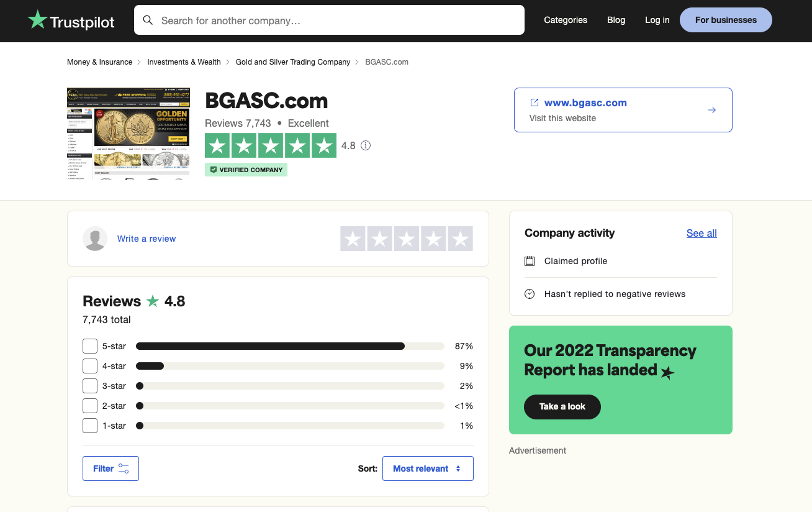The image size is (812, 512).
Task: Rate three stars in the write-review widget
Action: click(407, 239)
